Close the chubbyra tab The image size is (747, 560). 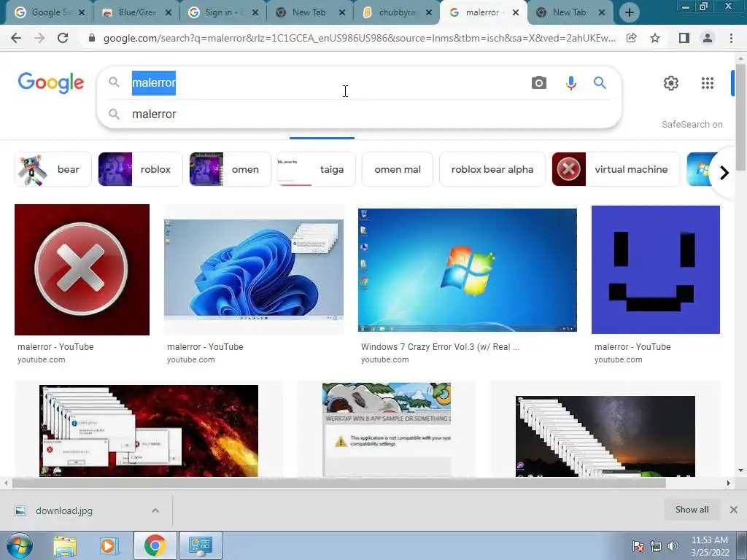coord(429,13)
